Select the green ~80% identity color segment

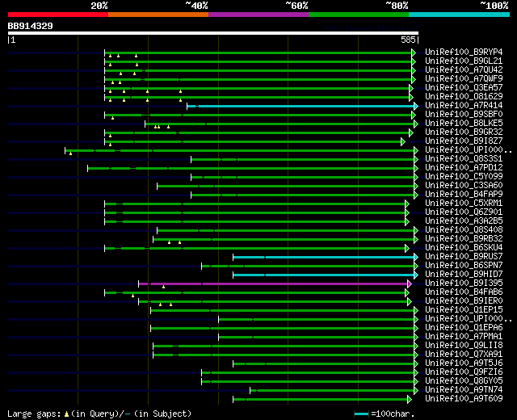(x=359, y=15)
